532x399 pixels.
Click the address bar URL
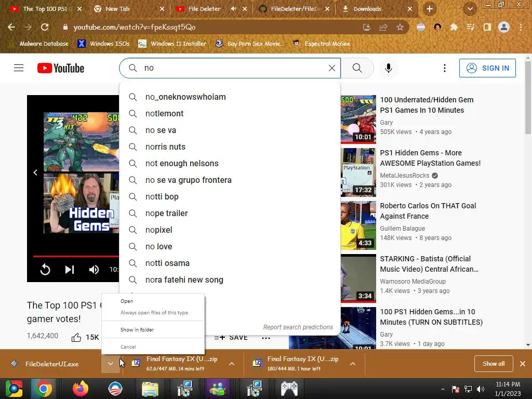point(135,27)
